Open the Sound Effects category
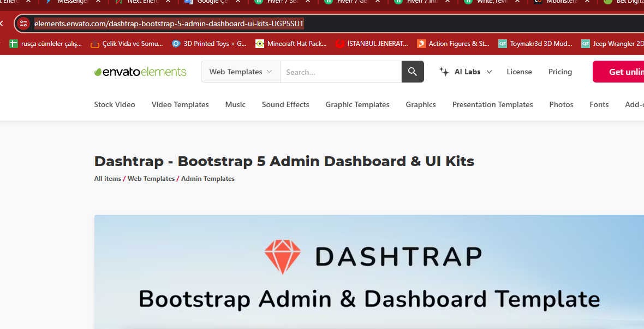The height and width of the screenshot is (329, 644). point(285,104)
